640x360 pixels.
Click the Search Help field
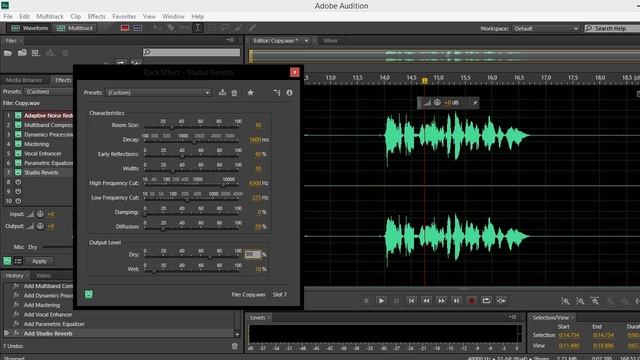(x=612, y=29)
